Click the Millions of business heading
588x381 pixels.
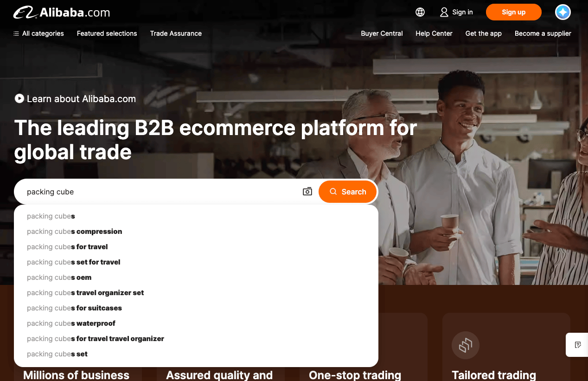pyautogui.click(x=76, y=375)
